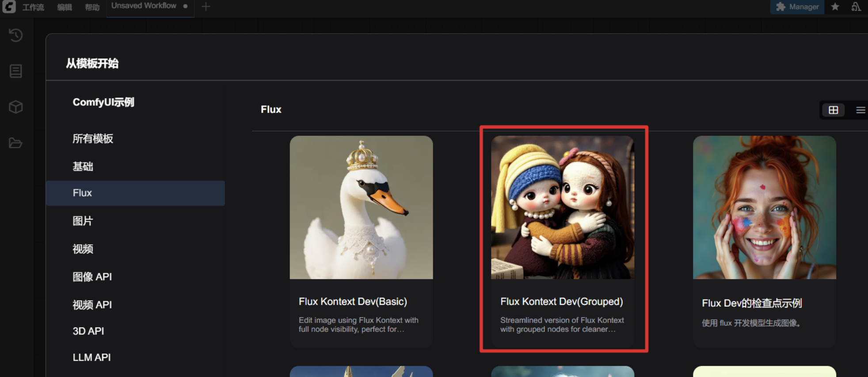Image resolution: width=868 pixels, height=377 pixels.
Task: Select 图片 category
Action: coord(135,221)
